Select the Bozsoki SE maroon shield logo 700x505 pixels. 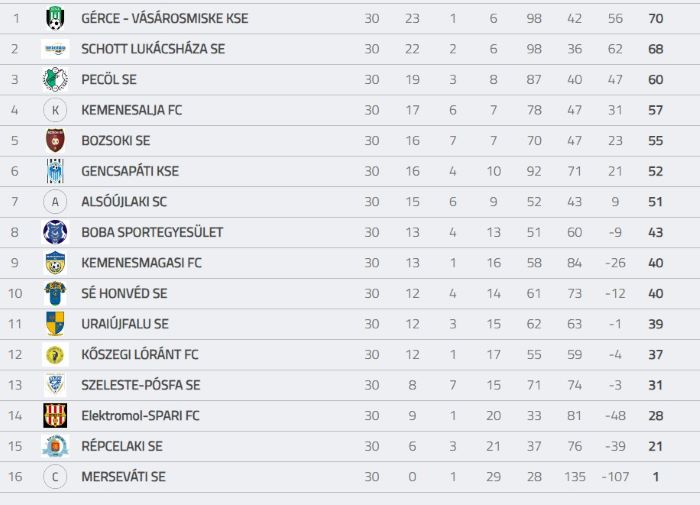(55, 141)
